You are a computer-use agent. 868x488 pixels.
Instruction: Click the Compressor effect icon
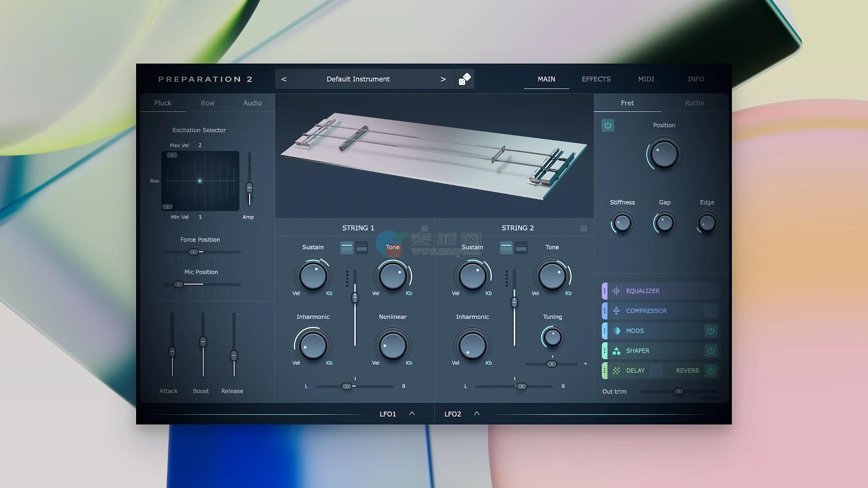tap(616, 311)
